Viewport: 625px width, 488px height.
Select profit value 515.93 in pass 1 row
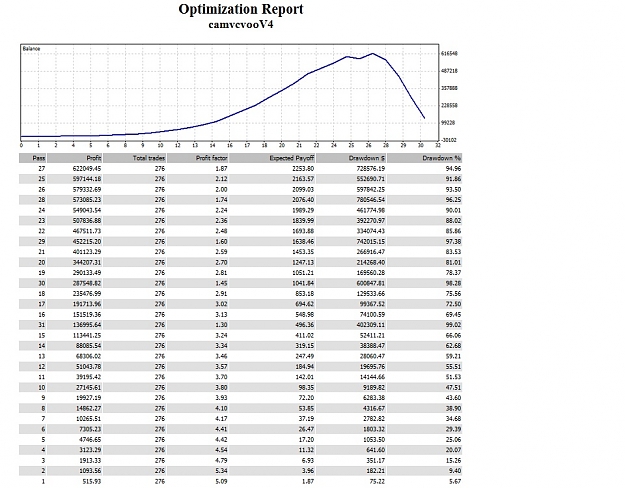pyautogui.click(x=92, y=481)
